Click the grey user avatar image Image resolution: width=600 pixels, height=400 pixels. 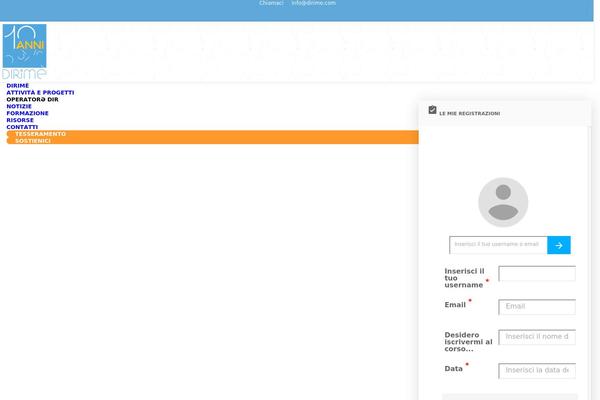coord(503,202)
